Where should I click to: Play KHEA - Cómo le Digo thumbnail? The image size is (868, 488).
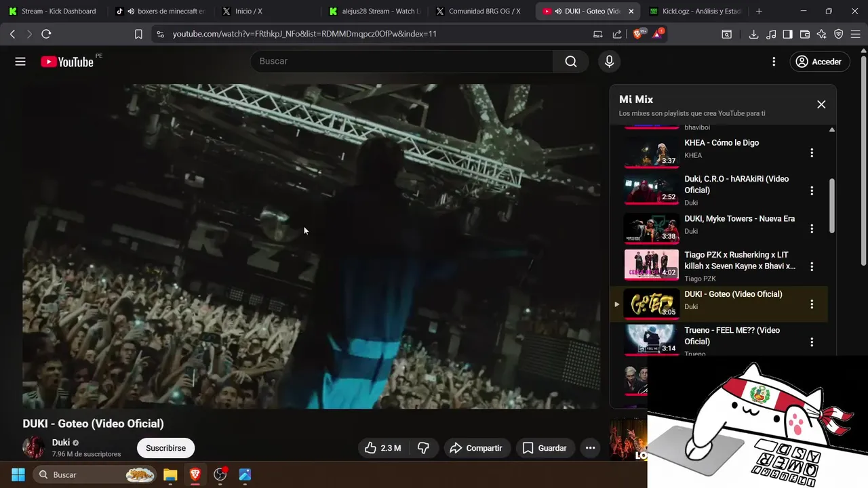651,152
